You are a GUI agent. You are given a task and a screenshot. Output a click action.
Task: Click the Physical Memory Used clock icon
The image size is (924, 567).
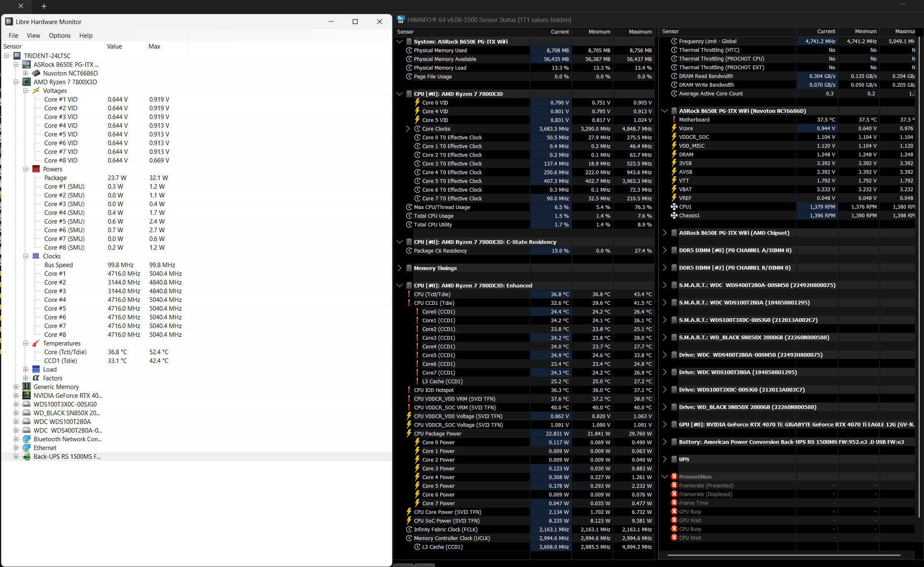tap(409, 50)
